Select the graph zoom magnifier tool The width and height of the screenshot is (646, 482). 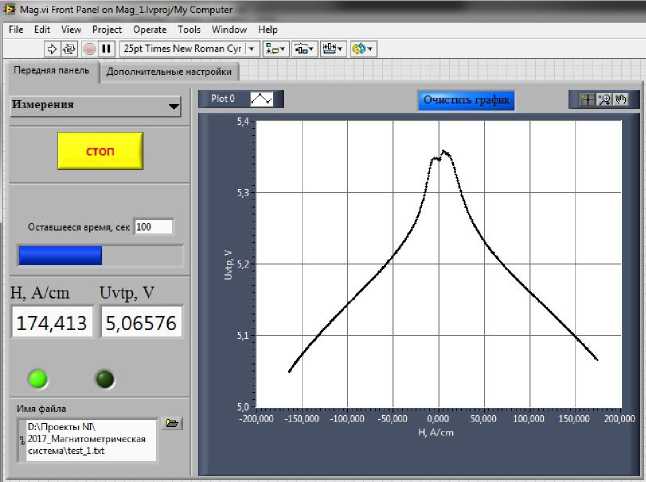604,100
